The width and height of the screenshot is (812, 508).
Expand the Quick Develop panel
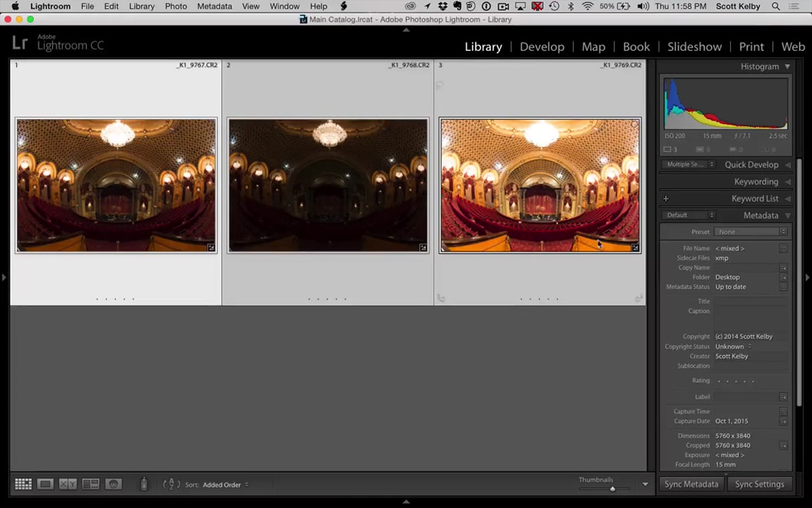coord(787,165)
